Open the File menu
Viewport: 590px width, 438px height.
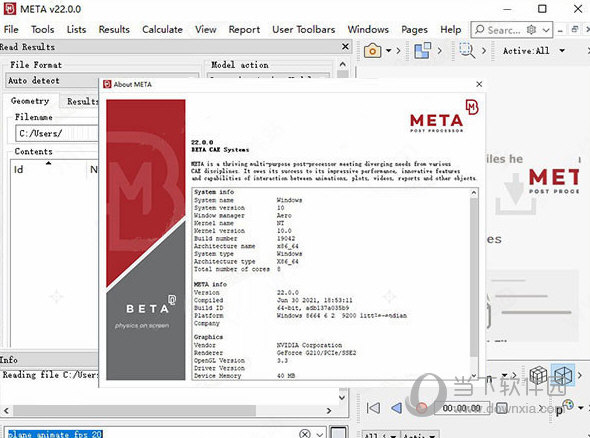(x=11, y=29)
